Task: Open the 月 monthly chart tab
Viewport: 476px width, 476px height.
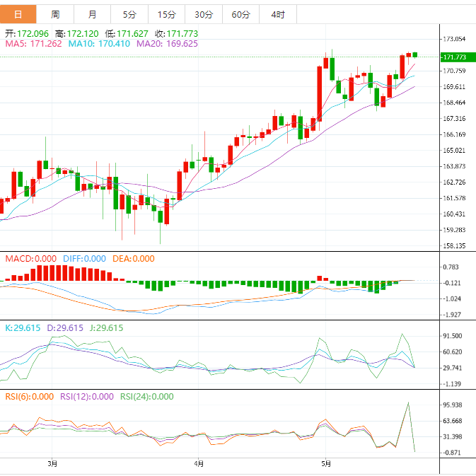Action: click(93, 14)
